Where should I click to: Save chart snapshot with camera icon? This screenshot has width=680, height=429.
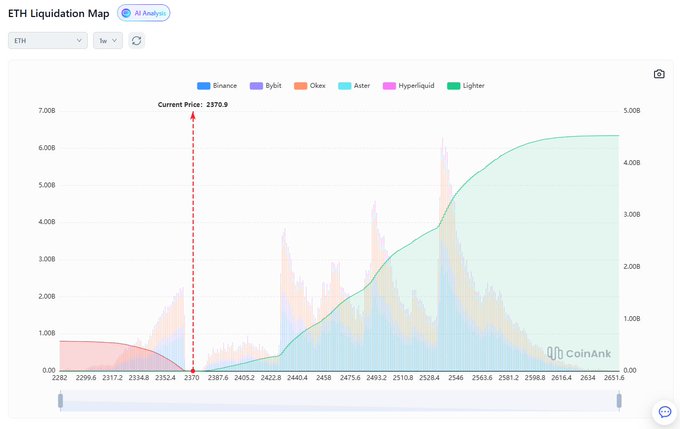click(x=659, y=74)
